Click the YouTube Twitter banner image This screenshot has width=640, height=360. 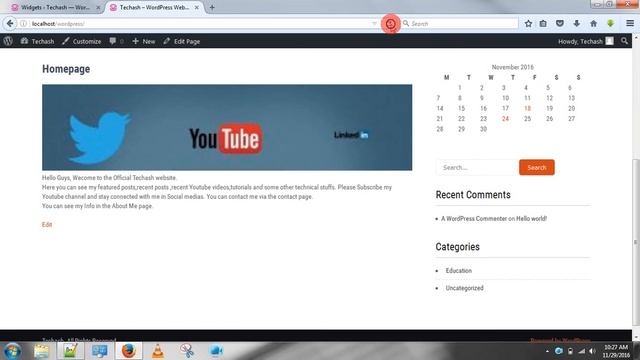click(x=227, y=127)
